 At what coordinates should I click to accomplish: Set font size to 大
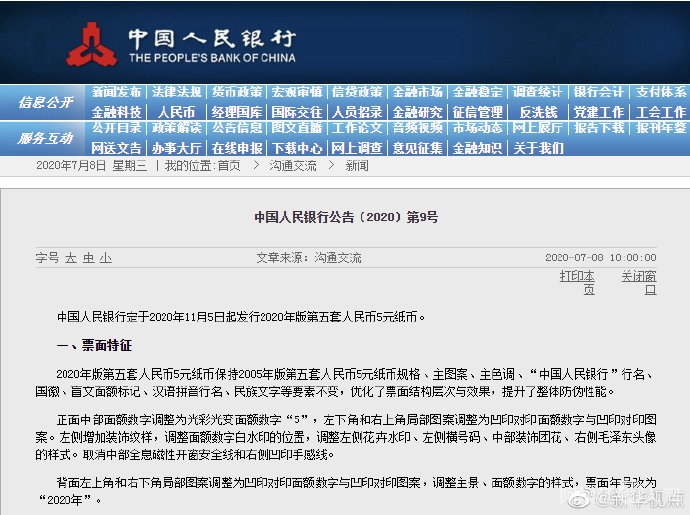71,257
